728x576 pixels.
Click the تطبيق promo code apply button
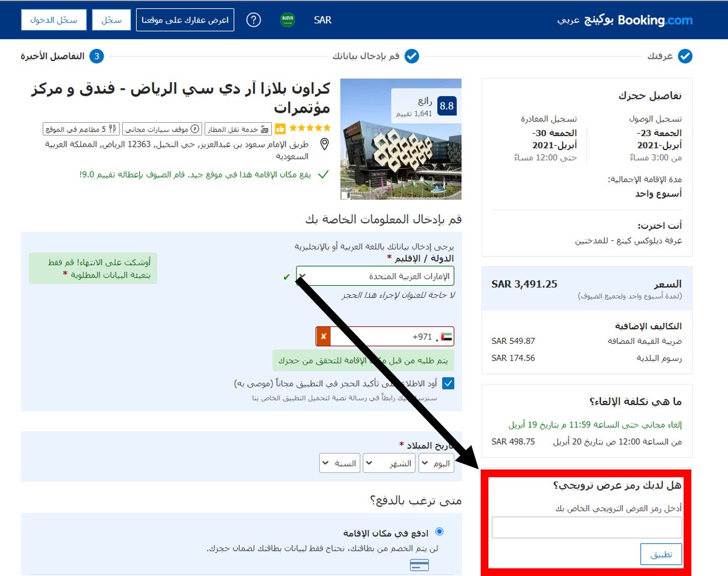point(661,554)
